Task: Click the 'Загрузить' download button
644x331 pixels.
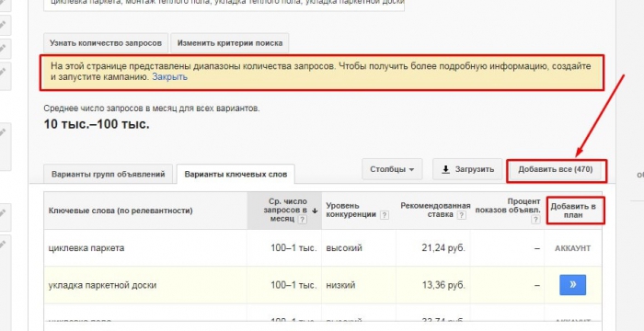Action: (x=467, y=169)
